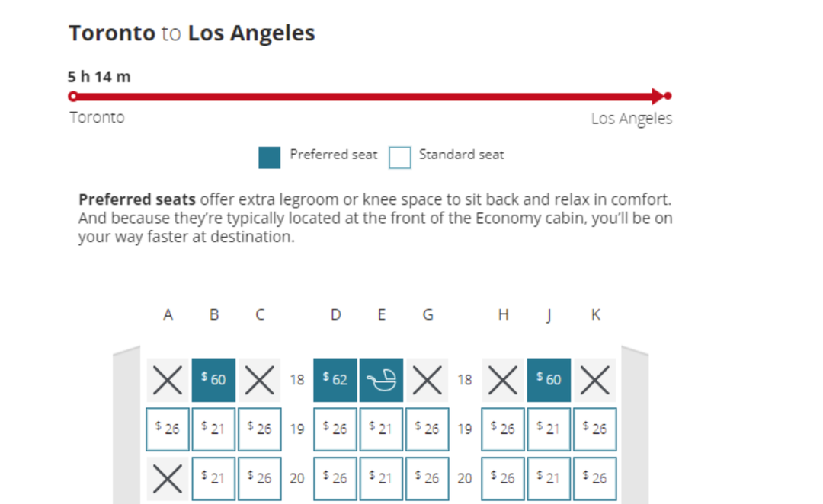Screen dimensions: 823x504
Task: Click the bassinet icon at seat 18E
Action: click(381, 379)
